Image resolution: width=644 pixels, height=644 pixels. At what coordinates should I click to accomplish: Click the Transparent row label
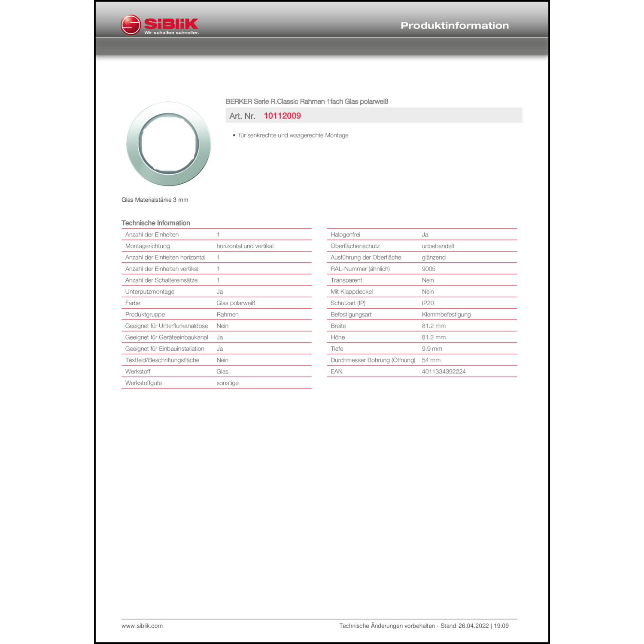tap(346, 280)
